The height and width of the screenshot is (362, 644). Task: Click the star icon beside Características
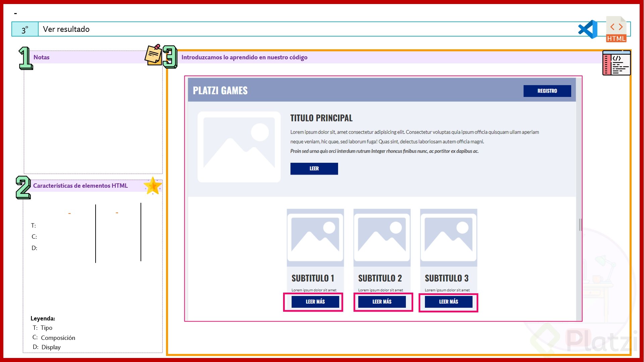[153, 186]
